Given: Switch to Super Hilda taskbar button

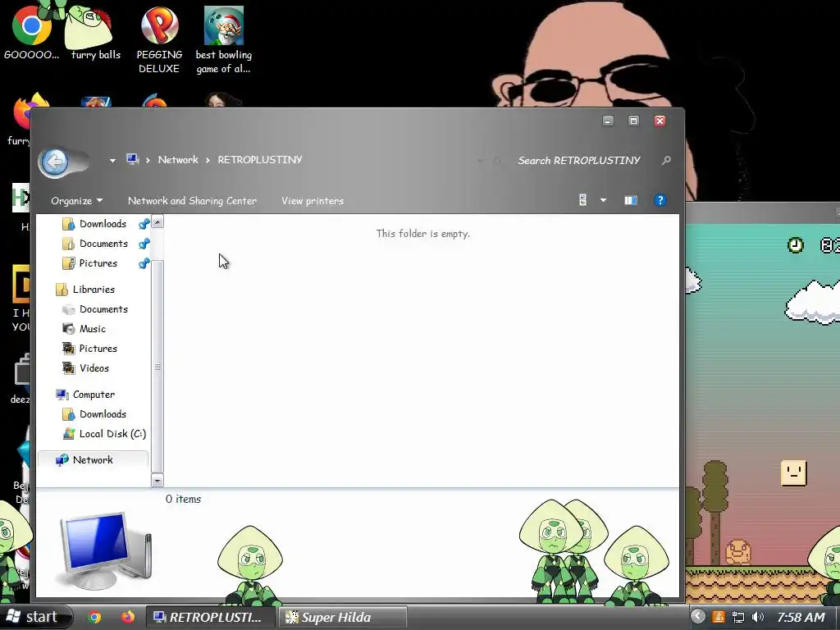Looking at the screenshot, I should point(343,617).
